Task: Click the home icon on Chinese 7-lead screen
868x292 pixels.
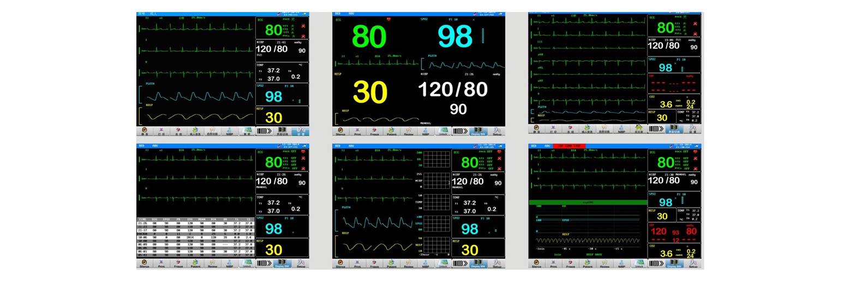Action: [639, 129]
